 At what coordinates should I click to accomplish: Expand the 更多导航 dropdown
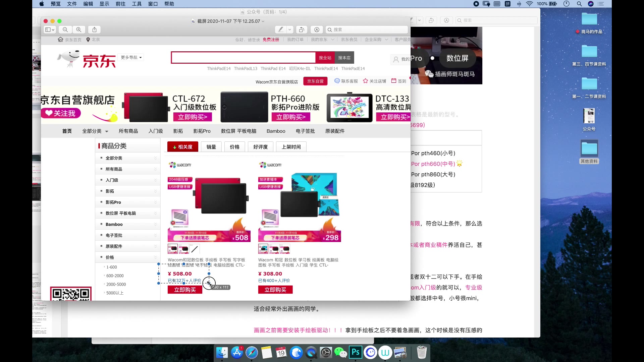click(131, 57)
